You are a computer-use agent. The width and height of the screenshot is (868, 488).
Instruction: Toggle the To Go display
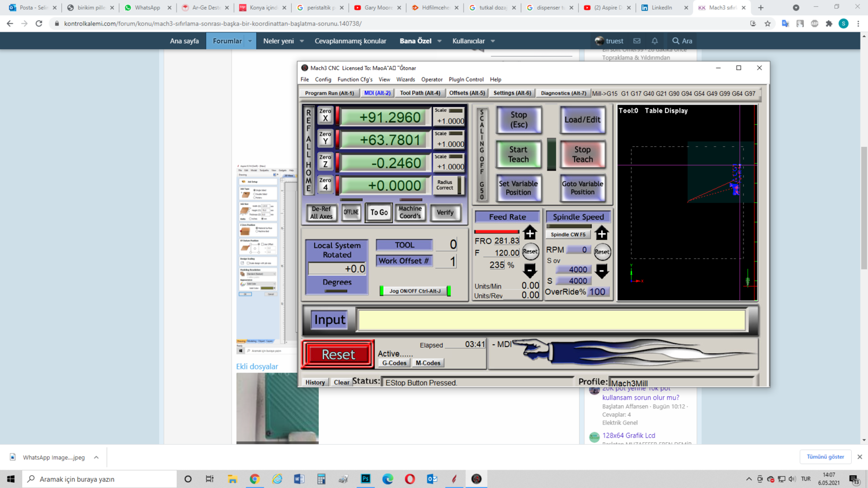(x=379, y=212)
